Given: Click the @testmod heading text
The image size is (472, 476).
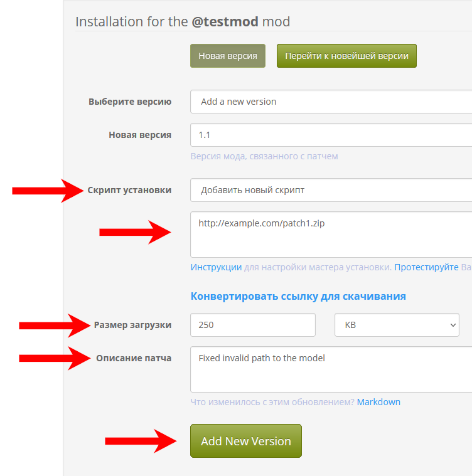Looking at the screenshot, I should (225, 21).
